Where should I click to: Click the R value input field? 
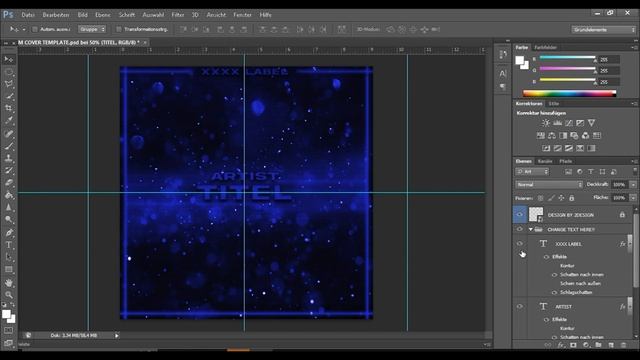[x=609, y=60]
